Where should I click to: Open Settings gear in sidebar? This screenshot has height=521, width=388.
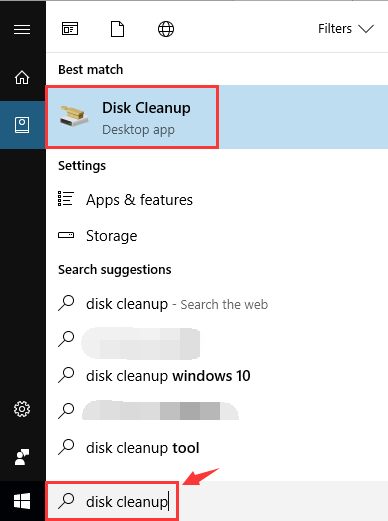pos(22,409)
